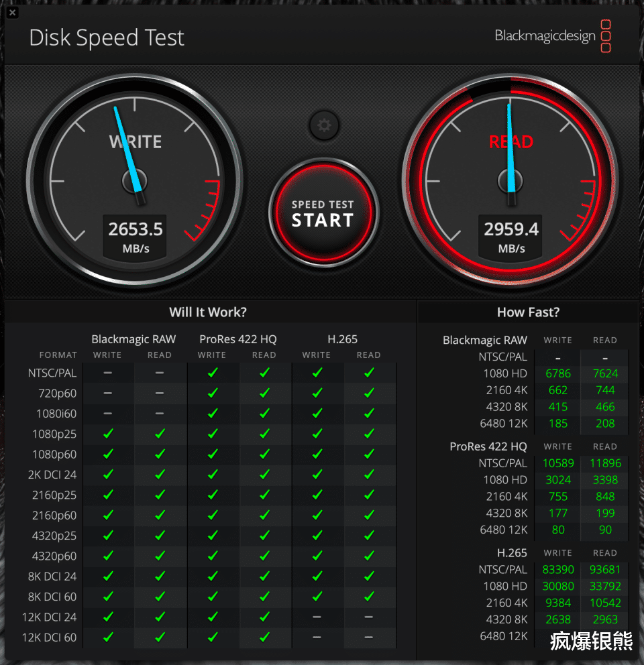Image resolution: width=644 pixels, height=665 pixels.
Task: Click H.265 read checkmark for 8K DCI 60
Action: (x=370, y=597)
